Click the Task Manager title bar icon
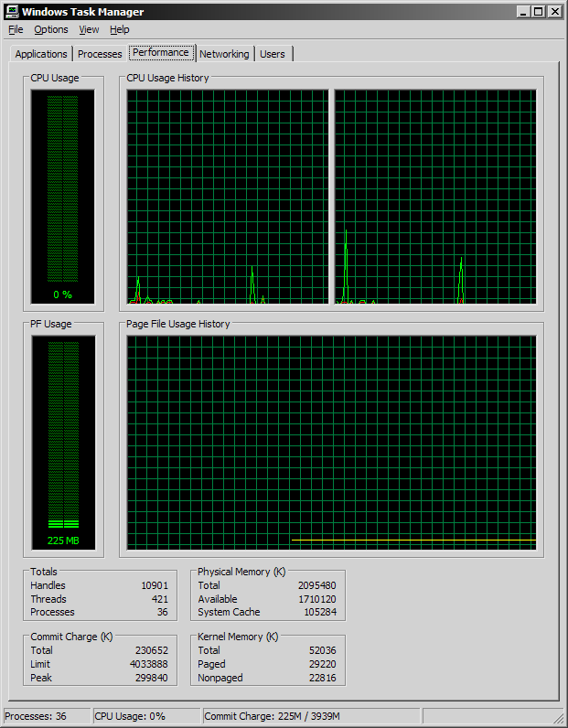Viewport: 568px width, 728px height. pos(12,12)
